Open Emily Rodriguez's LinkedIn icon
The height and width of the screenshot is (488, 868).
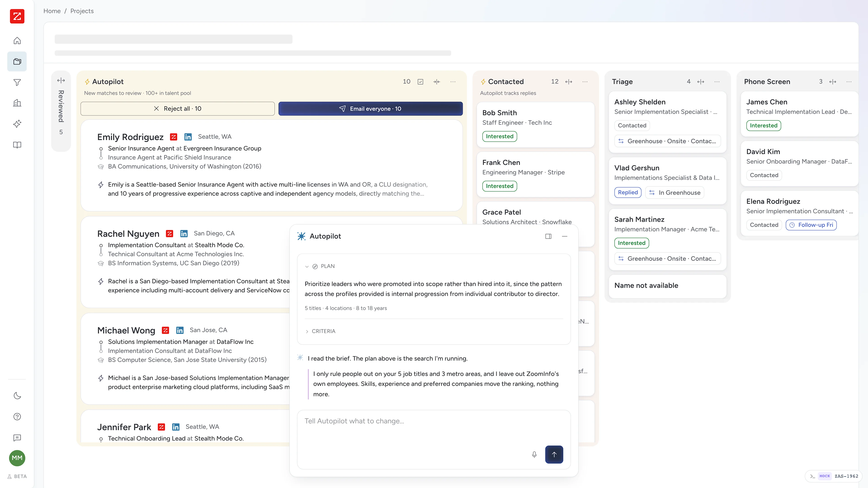click(188, 137)
